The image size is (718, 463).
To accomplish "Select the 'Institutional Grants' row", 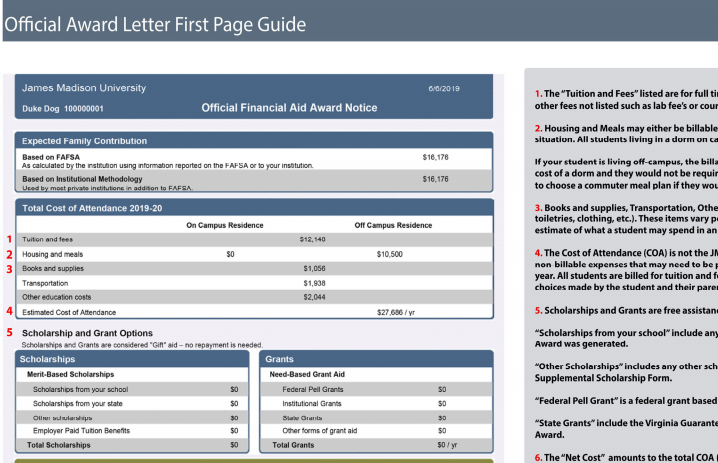I will tap(376, 403).
